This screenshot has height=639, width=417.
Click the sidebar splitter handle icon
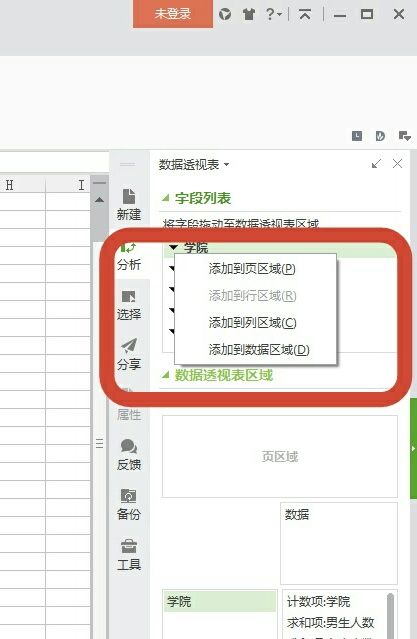click(99, 443)
